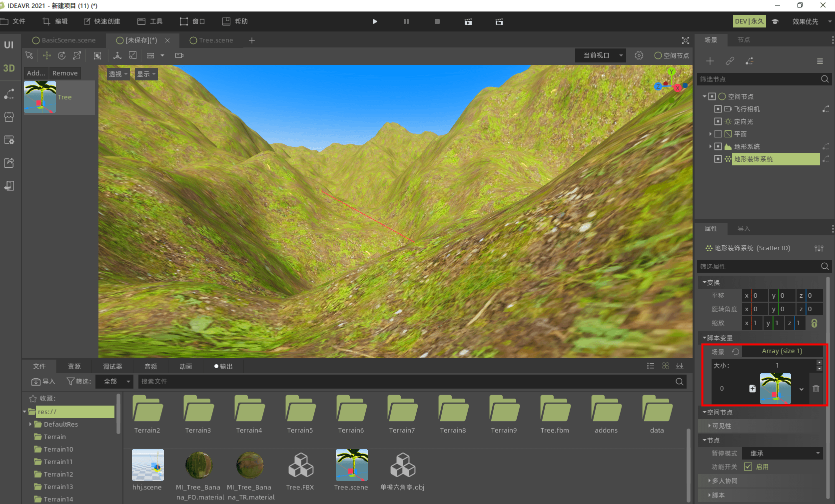Activate the scale tool
Screen dimensions: 835x504
[77, 55]
